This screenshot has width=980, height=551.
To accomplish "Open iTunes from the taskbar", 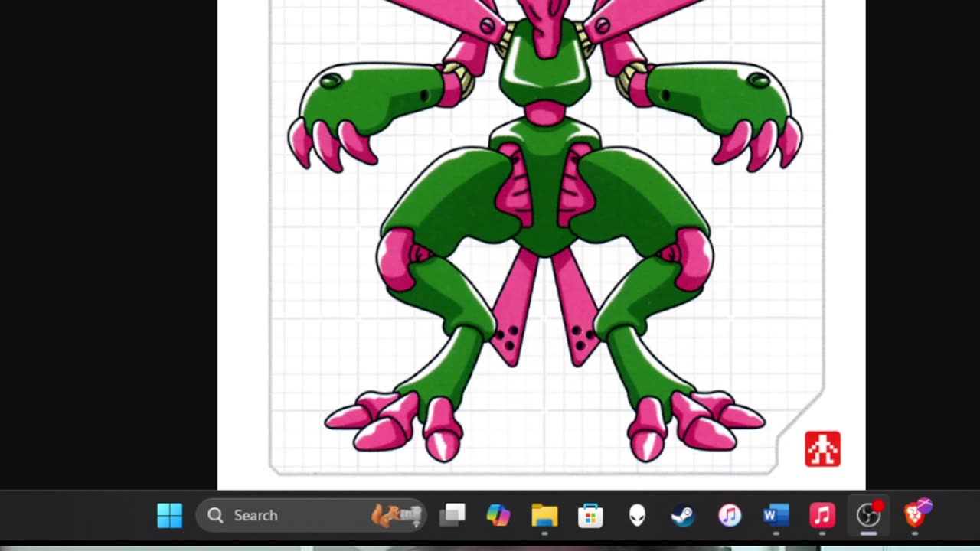I will [730, 515].
